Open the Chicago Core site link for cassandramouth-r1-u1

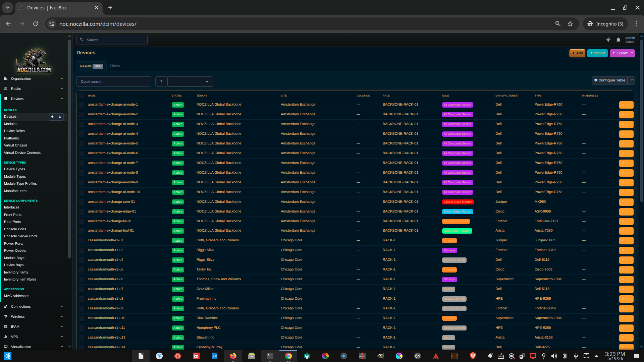click(291, 240)
